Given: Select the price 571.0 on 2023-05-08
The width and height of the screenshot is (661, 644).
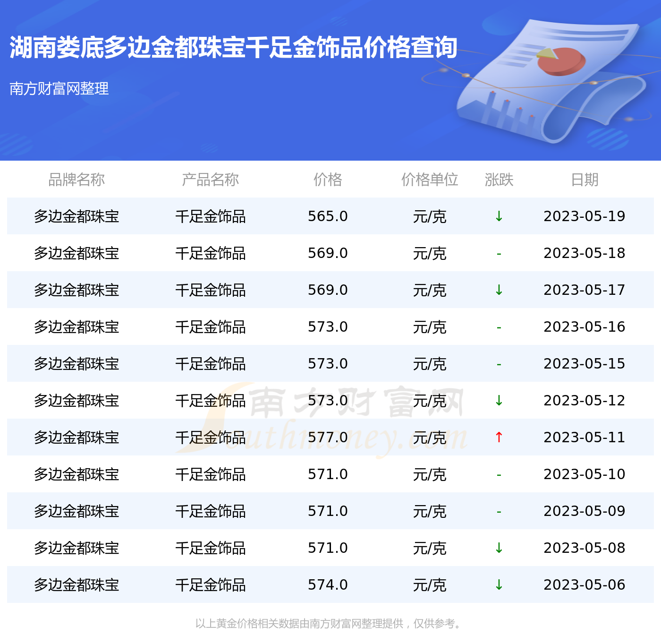Looking at the screenshot, I should click(x=328, y=548).
